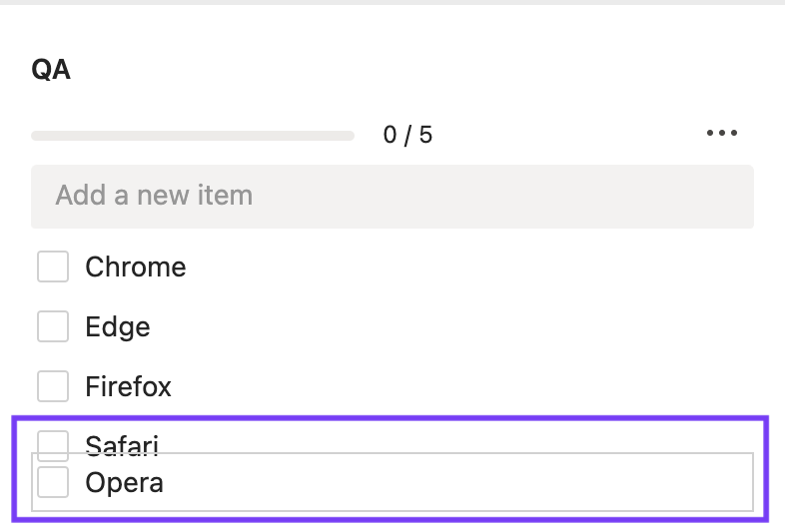Click blank space right of Safari label
Viewport: 785px width, 532px height.
(449, 438)
